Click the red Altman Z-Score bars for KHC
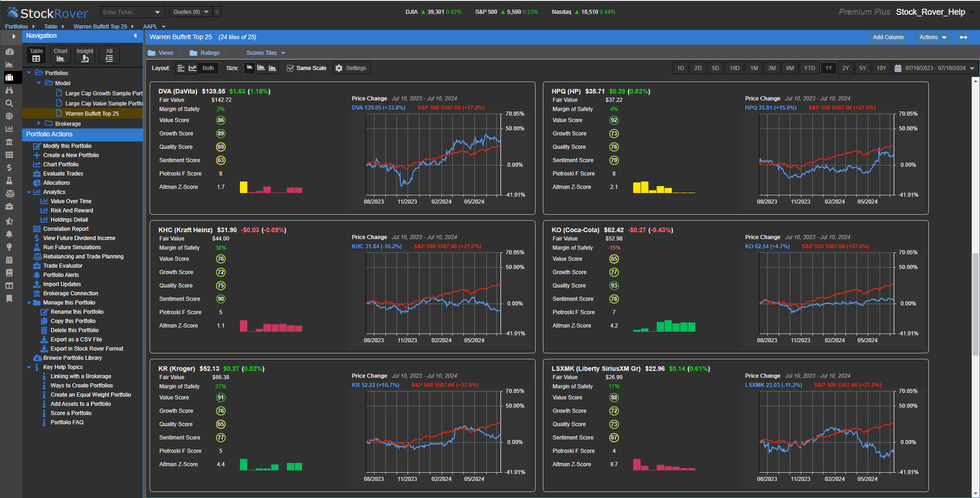The height and width of the screenshot is (498, 980). [271, 326]
